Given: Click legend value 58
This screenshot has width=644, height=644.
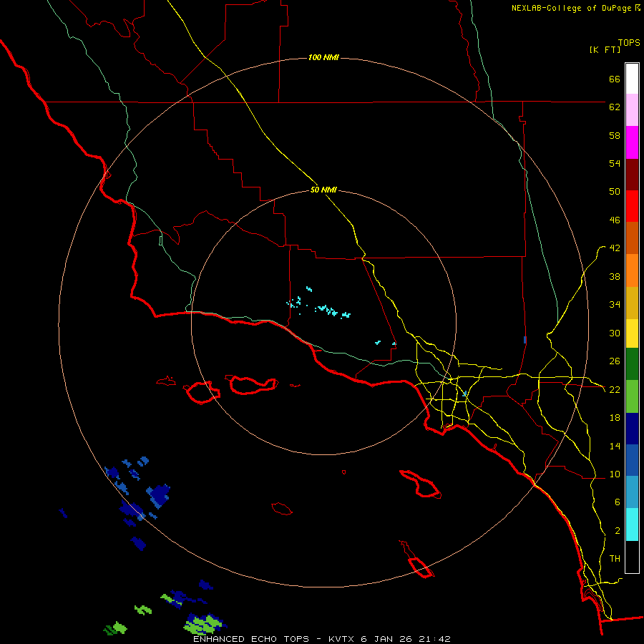Looking at the screenshot, I should click(615, 135).
